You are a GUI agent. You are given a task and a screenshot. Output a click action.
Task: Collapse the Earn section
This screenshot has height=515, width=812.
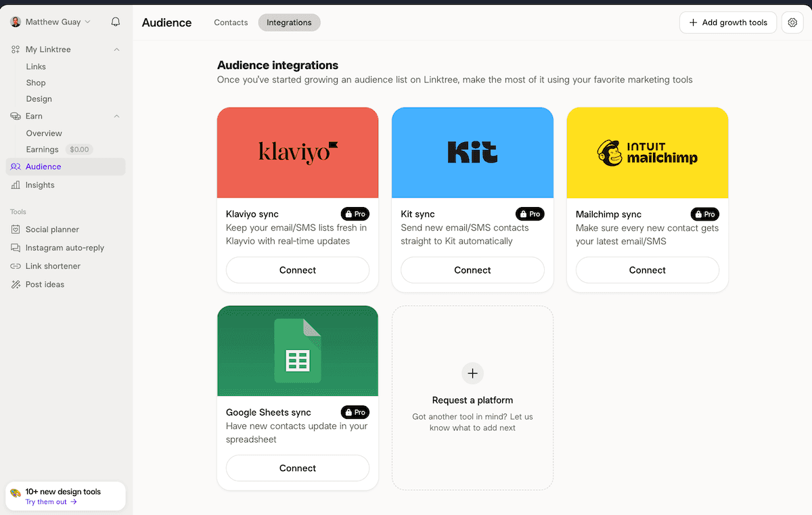116,116
